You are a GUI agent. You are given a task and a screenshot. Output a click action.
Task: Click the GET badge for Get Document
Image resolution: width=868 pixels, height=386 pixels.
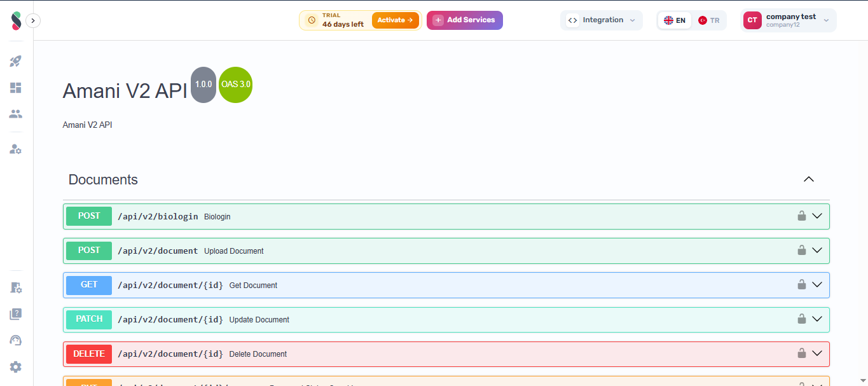tap(89, 285)
